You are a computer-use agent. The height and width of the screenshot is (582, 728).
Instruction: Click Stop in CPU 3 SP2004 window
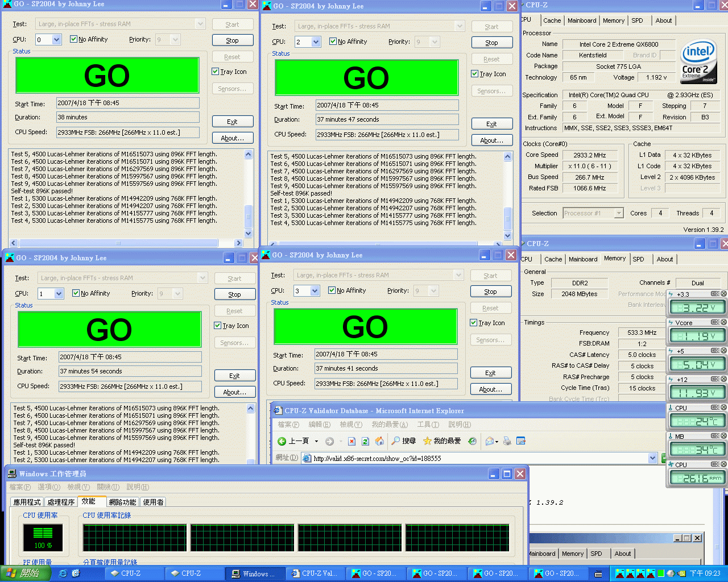491,292
